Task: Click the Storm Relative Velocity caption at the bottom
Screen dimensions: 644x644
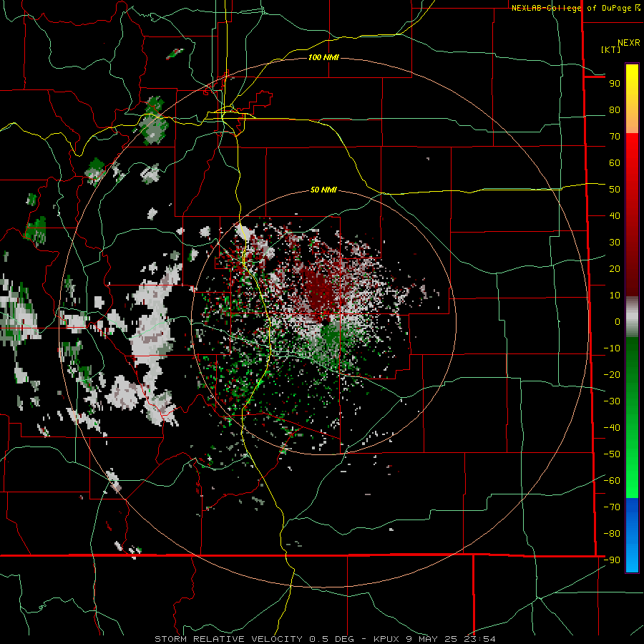Action: pyautogui.click(x=325, y=639)
